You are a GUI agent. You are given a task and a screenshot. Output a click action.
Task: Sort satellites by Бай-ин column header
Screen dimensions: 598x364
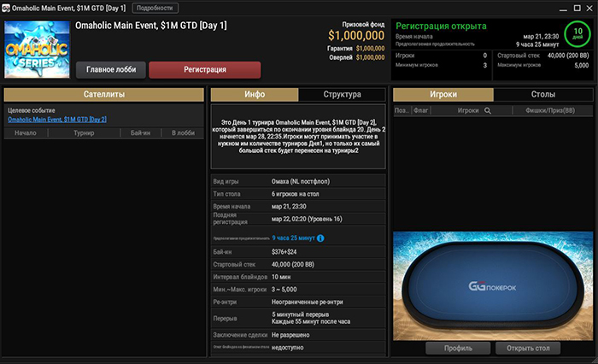tap(140, 132)
